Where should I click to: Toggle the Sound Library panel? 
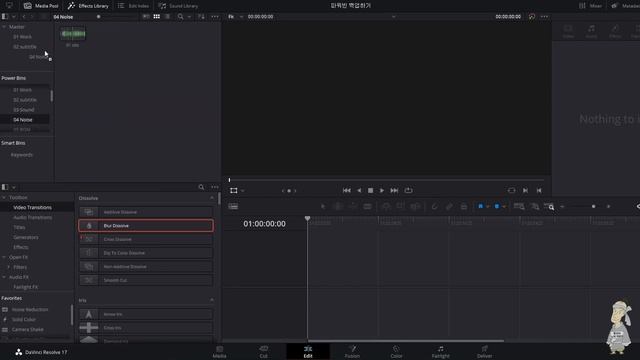(178, 6)
